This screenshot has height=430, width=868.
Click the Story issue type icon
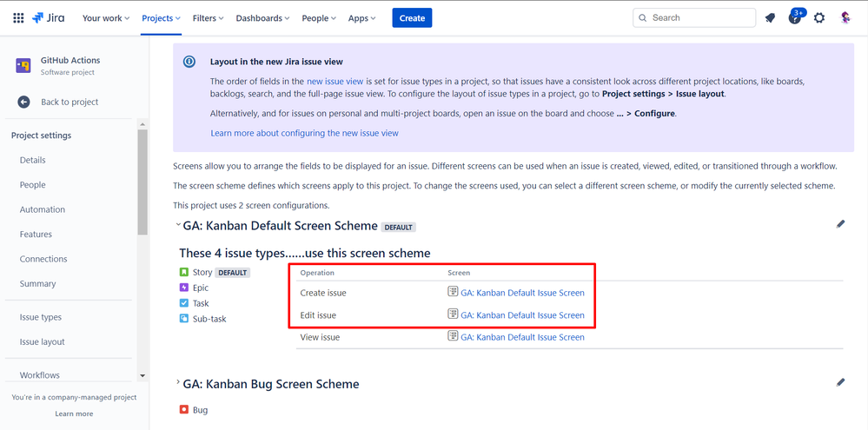[x=184, y=272]
